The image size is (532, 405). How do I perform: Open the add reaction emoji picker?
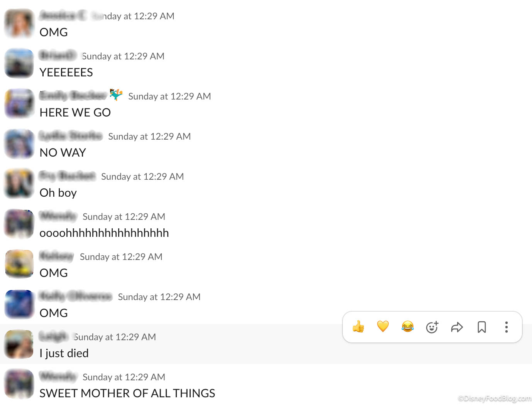(432, 327)
